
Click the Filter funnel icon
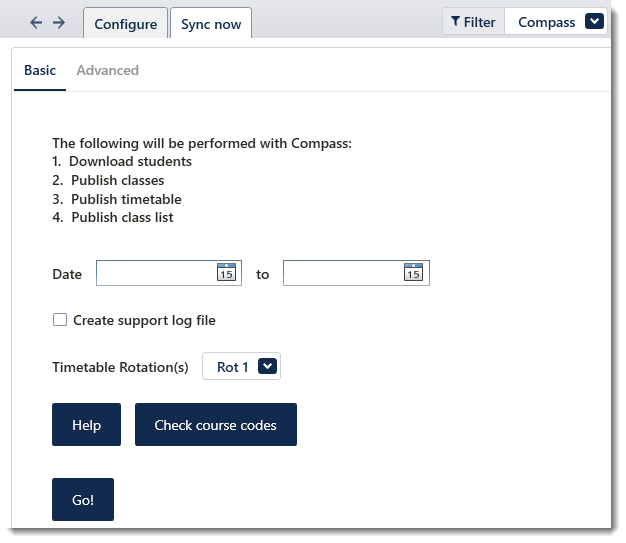pyautogui.click(x=455, y=21)
